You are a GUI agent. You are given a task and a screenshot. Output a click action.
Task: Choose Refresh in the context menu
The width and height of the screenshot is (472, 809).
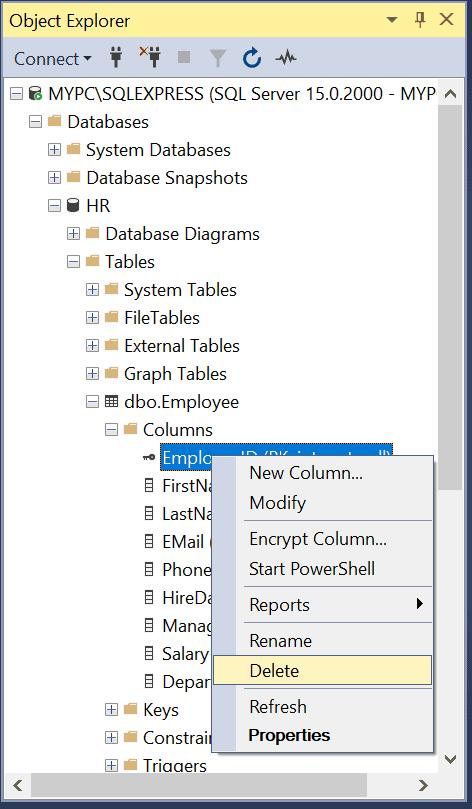(322, 706)
